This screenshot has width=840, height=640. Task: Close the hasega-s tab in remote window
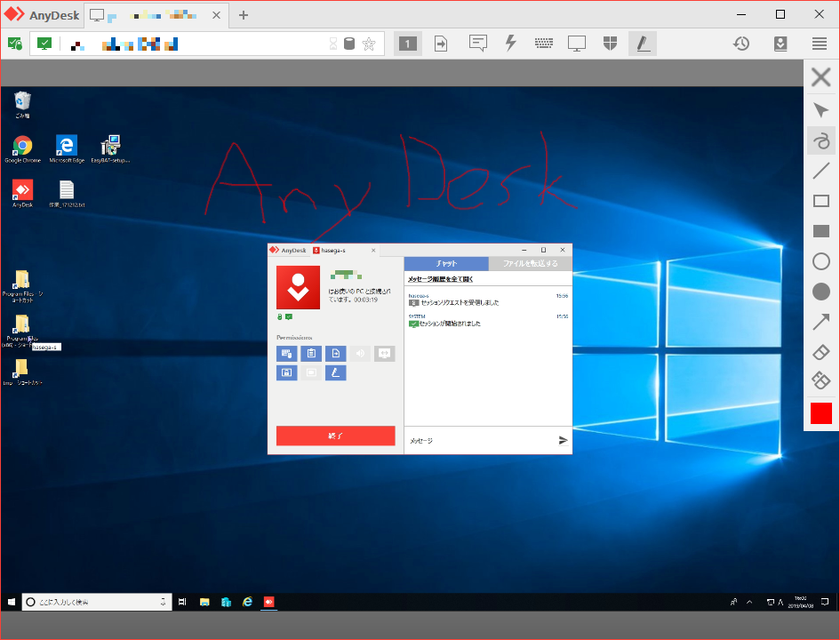pos(373,251)
